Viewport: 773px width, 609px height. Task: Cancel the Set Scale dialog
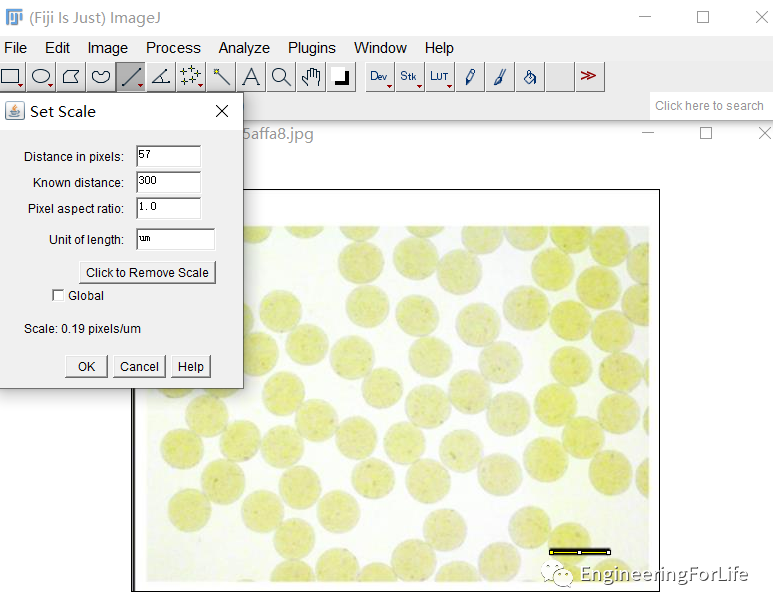[x=139, y=366]
